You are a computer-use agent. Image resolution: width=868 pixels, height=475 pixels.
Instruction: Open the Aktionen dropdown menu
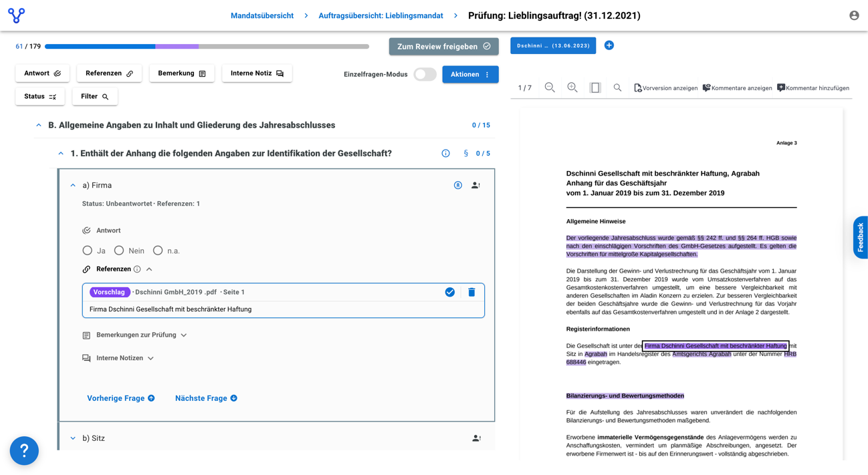click(x=470, y=74)
